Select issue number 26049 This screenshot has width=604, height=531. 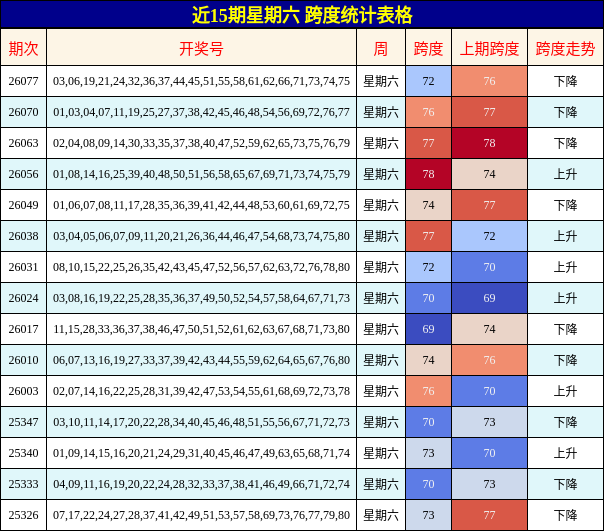[23, 205]
